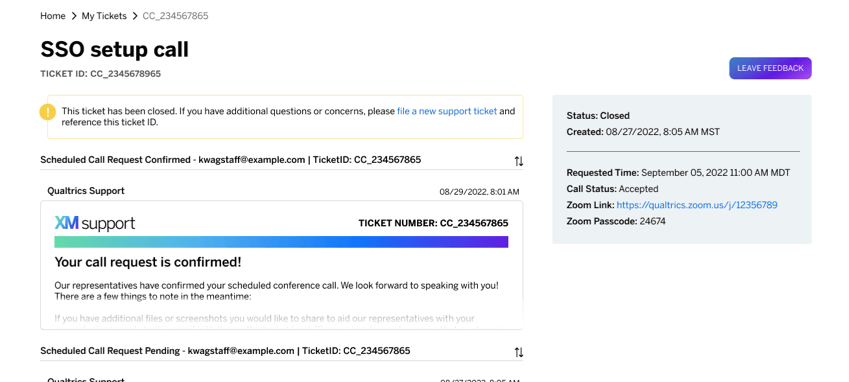Select the Ticket ID CC_2345678965 text
This screenshot has width=849, height=382.
pyautogui.click(x=100, y=74)
